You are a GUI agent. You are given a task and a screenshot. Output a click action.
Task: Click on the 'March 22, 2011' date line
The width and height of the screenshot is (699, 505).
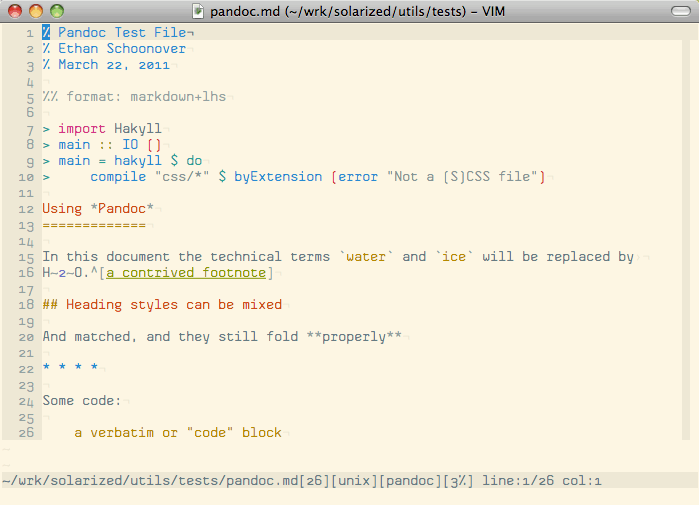(112, 65)
